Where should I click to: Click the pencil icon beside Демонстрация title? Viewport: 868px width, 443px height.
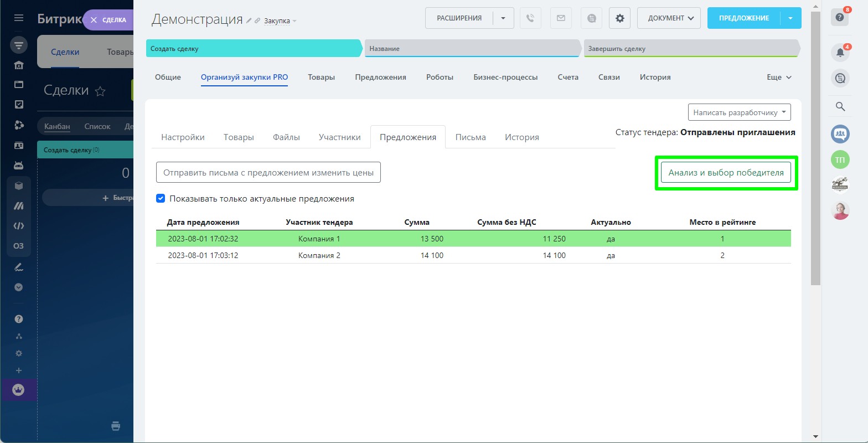point(249,21)
